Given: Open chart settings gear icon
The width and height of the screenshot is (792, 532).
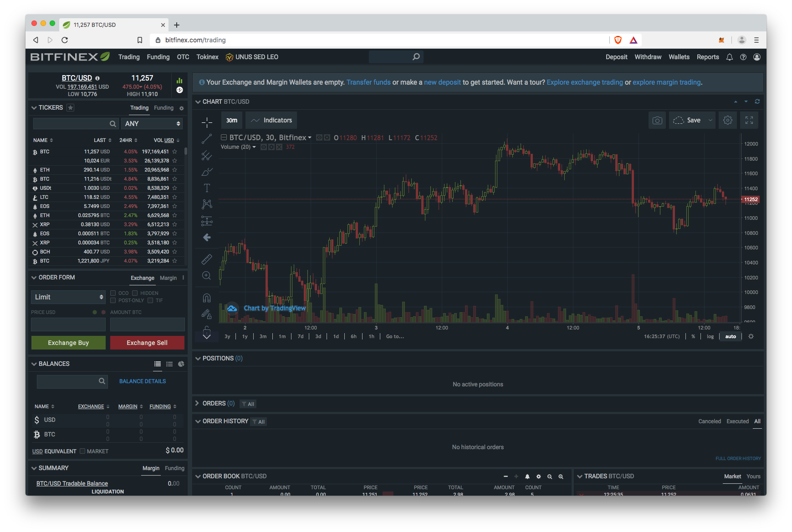Looking at the screenshot, I should pyautogui.click(x=728, y=120).
